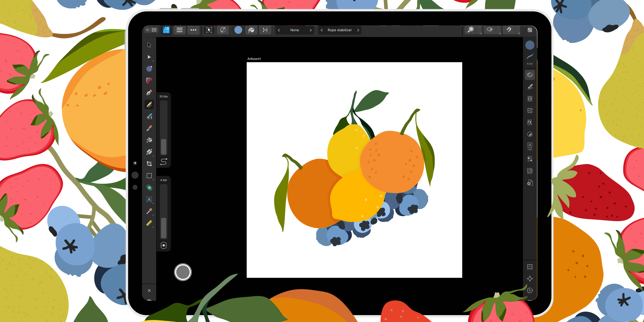Select the Knife tool

(x=149, y=128)
